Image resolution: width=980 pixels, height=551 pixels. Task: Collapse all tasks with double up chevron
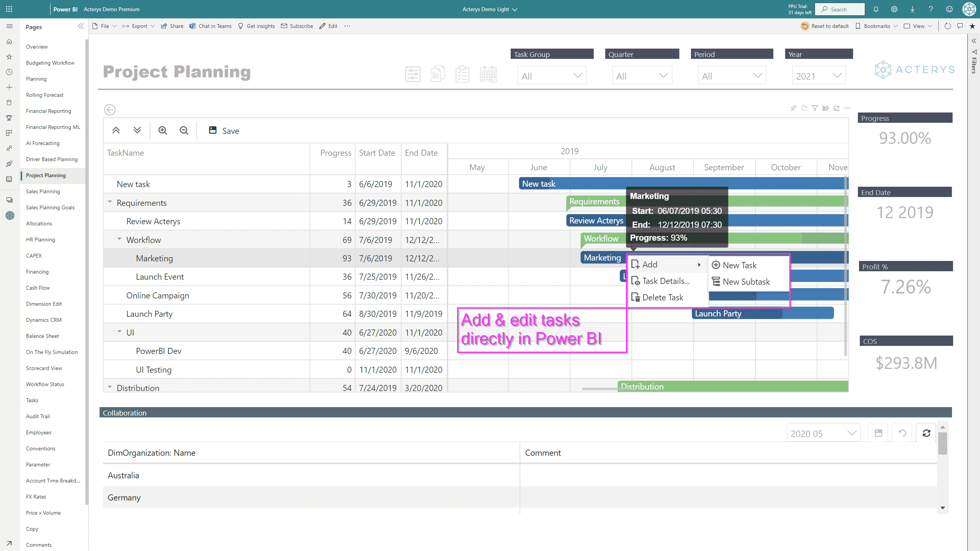point(116,130)
